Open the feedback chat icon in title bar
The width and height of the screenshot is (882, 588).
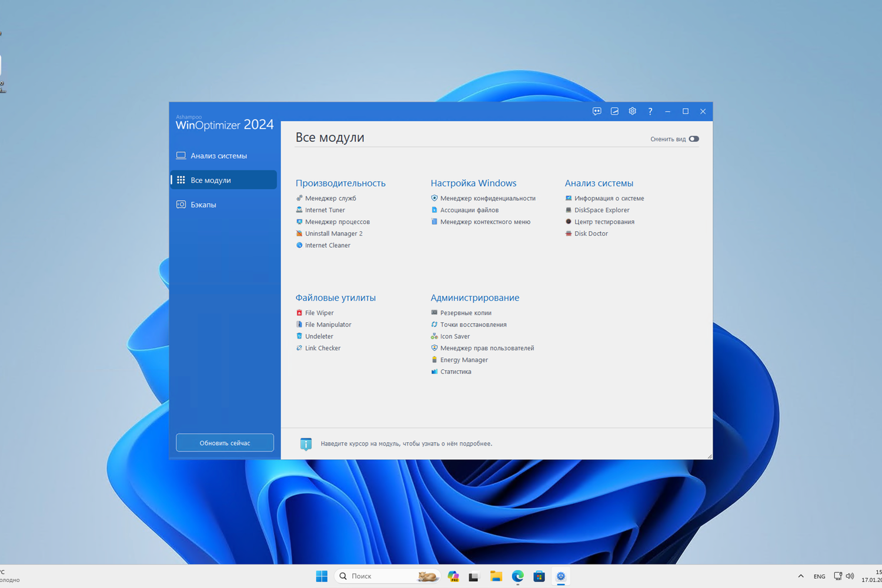pos(597,111)
